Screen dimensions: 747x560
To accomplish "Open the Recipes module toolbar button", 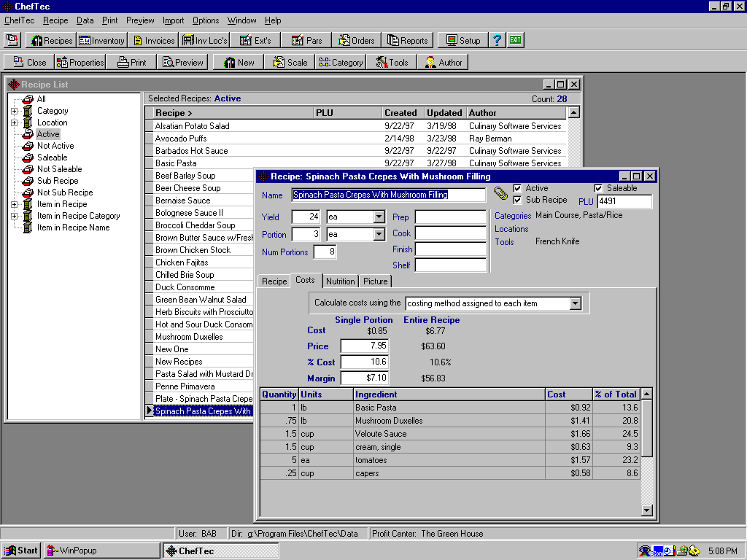I will click(52, 41).
